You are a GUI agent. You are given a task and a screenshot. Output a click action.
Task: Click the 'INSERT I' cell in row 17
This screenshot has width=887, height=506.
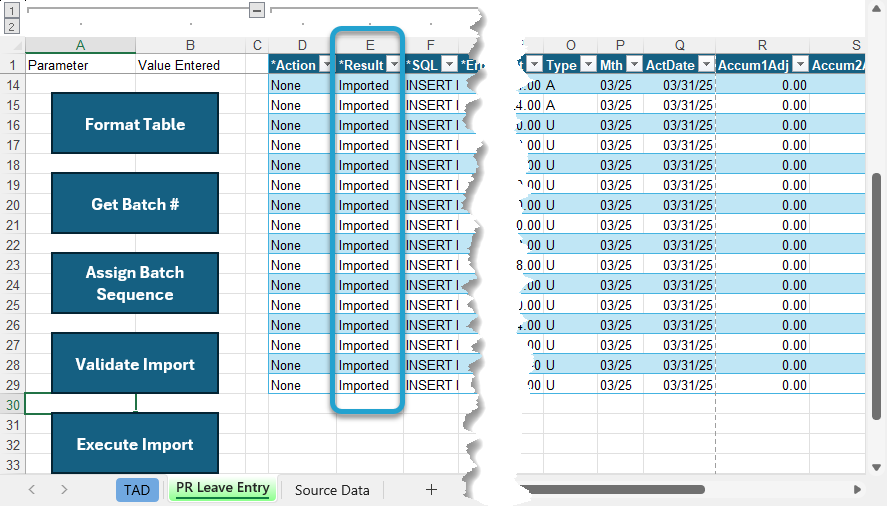point(431,145)
